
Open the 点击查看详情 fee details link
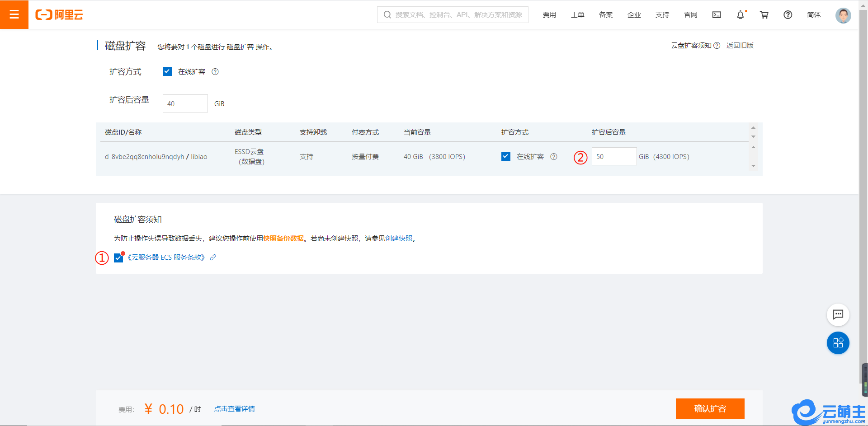click(234, 409)
